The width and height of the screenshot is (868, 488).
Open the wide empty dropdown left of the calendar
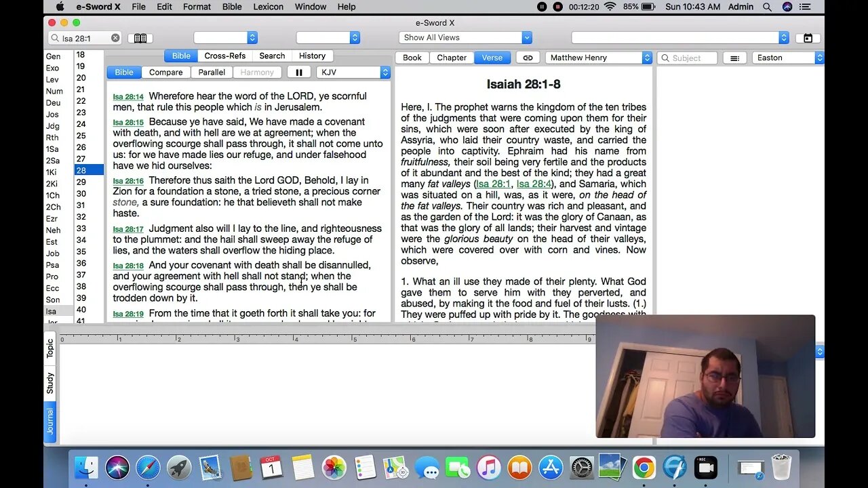[680, 38]
